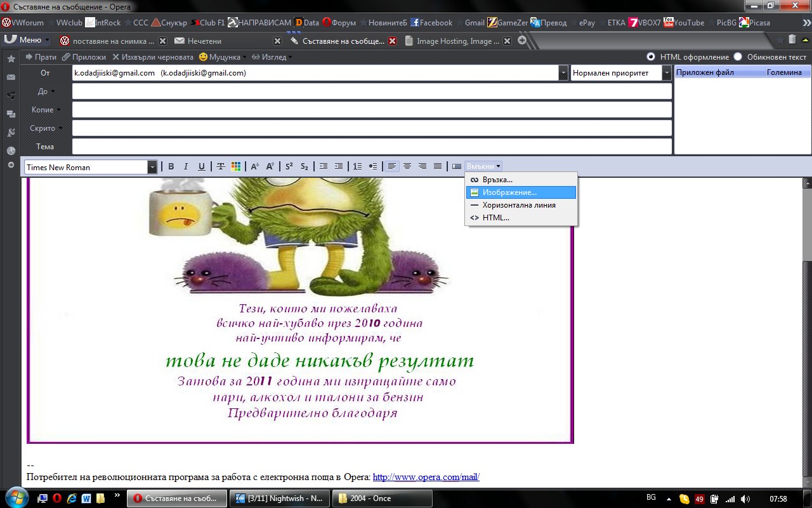
Task: Open the History clock panel in sidebar
Action: [x=11, y=150]
